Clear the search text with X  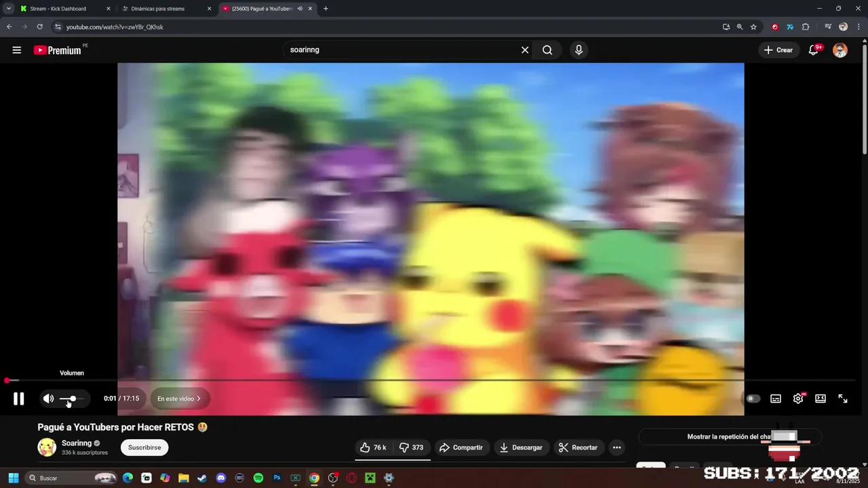pyautogui.click(x=525, y=50)
